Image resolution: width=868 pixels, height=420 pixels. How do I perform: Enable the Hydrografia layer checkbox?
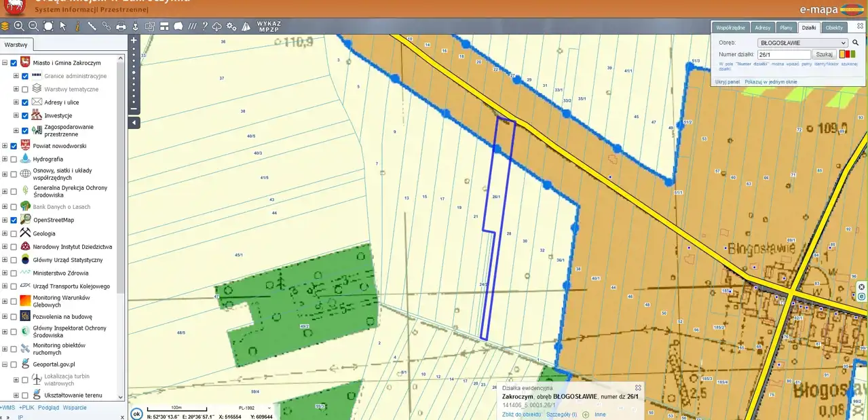click(14, 159)
